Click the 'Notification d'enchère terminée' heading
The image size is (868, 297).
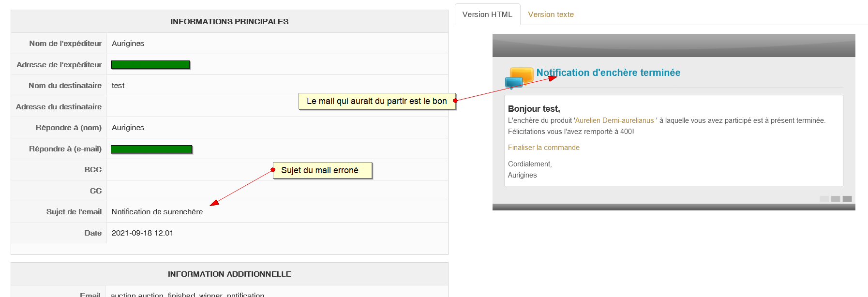(x=608, y=73)
